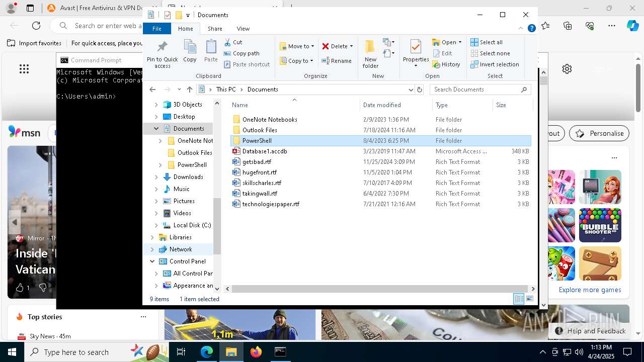This screenshot has width=644, height=362.
Task: Open Microsoft Edge from the taskbar
Action: click(x=207, y=352)
